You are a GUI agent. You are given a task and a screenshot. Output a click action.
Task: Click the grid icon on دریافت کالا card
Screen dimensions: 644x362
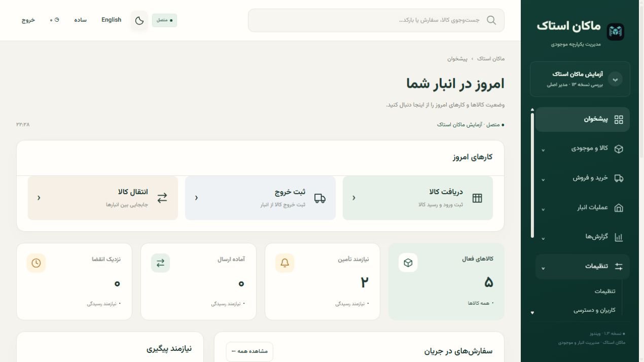coord(477,198)
